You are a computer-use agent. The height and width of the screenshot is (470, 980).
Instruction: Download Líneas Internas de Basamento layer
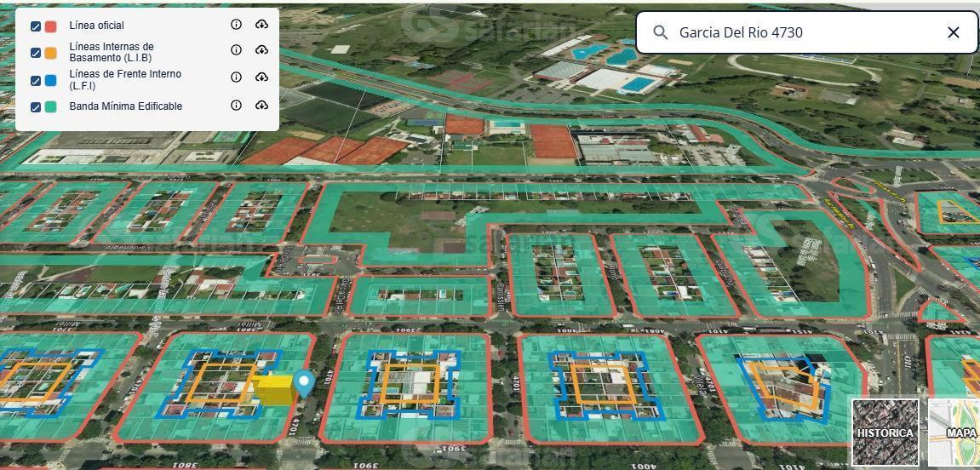coord(261,50)
